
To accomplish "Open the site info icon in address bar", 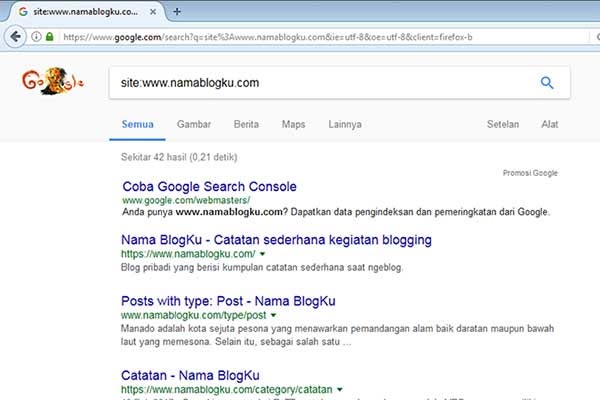I will (x=36, y=37).
